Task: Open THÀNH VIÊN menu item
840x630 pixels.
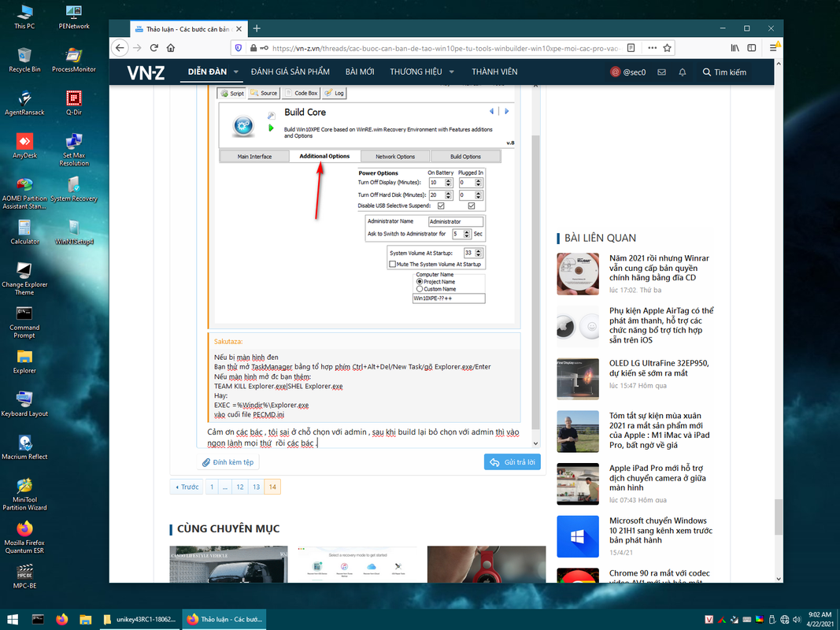Action: (494, 72)
